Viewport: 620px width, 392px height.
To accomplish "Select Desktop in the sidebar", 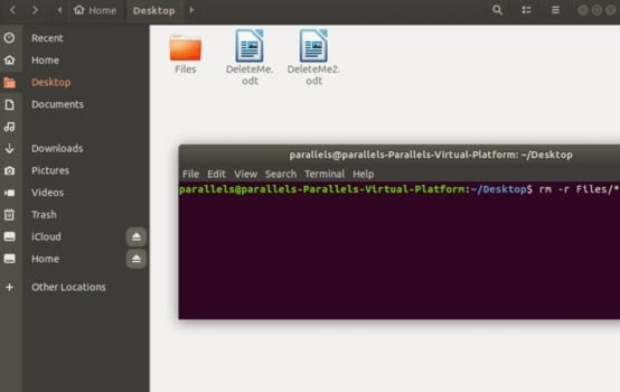I will pos(51,82).
